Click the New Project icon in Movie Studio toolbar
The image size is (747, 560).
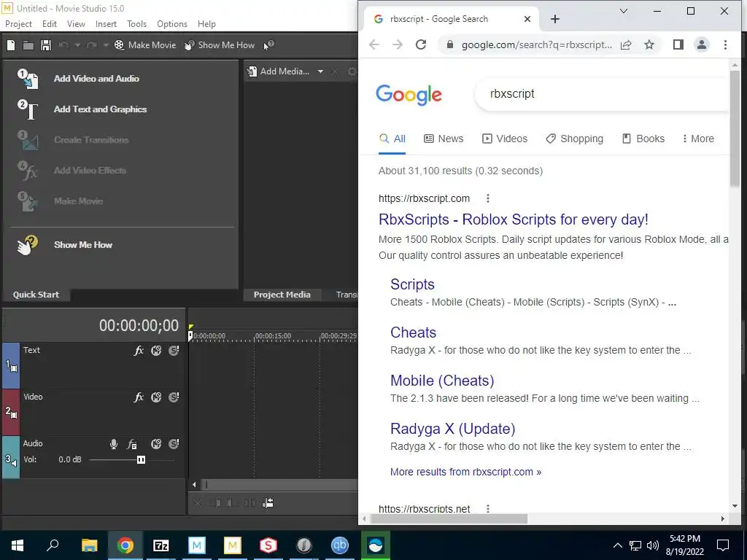(x=11, y=45)
